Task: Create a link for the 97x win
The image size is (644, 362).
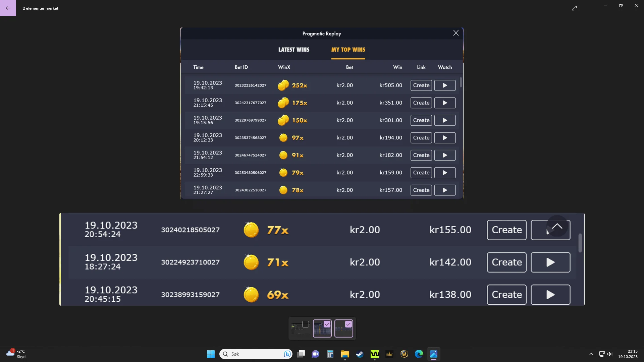Action: coord(421,138)
